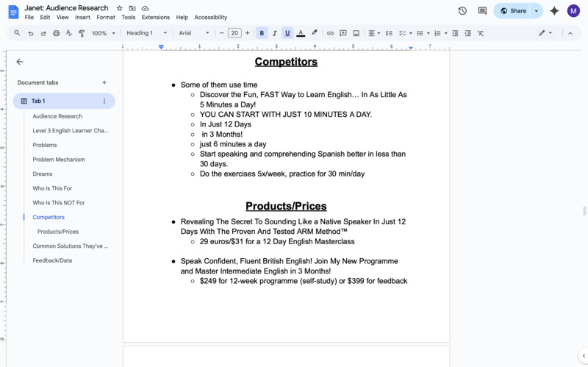Open the Tools menu
The height and width of the screenshot is (367, 588).
click(128, 17)
